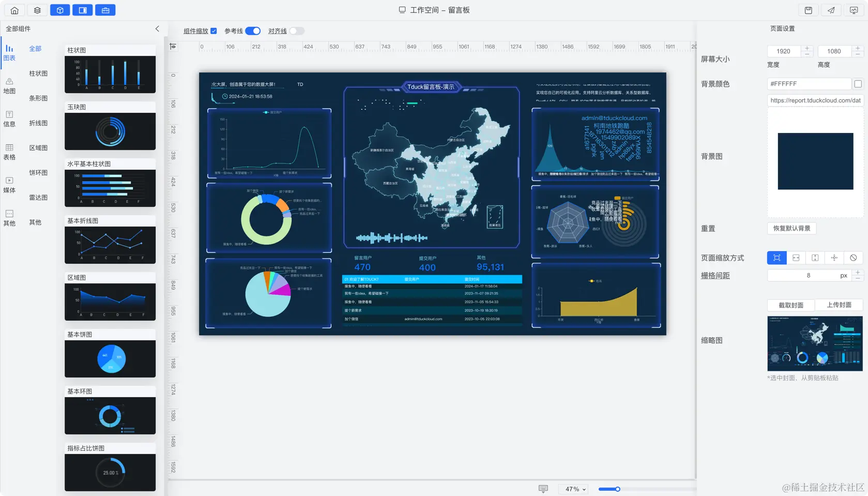Choose the disabled scaling mode icon

coord(854,258)
